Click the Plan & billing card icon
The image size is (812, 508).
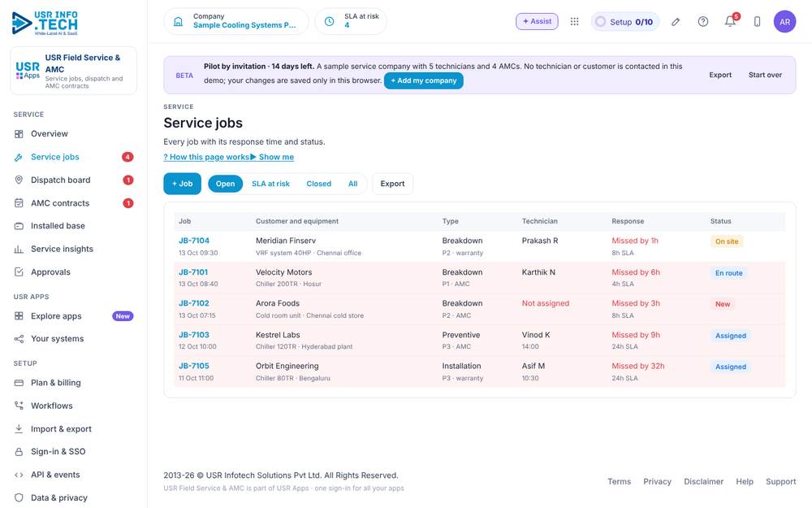(19, 383)
